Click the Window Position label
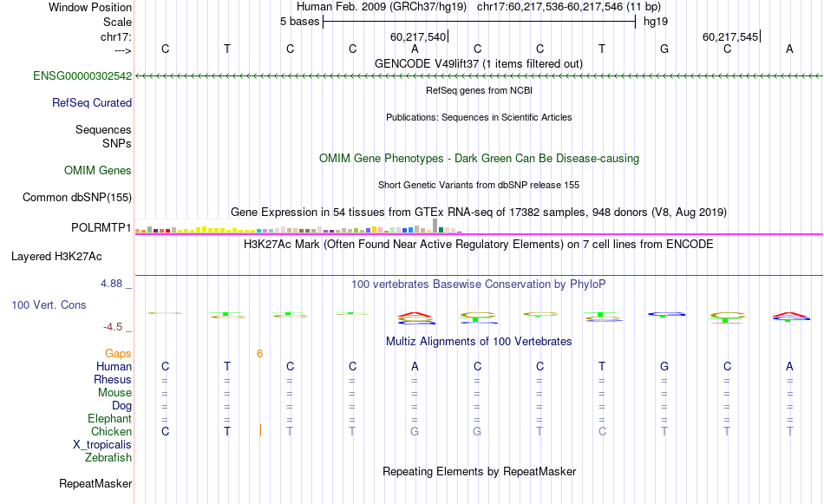 pyautogui.click(x=90, y=7)
